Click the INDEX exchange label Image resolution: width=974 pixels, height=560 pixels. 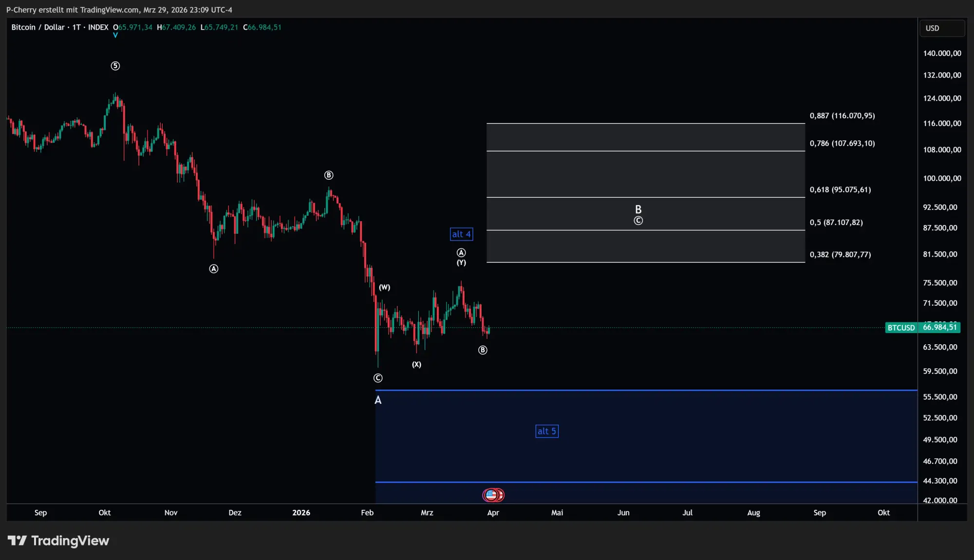98,27
